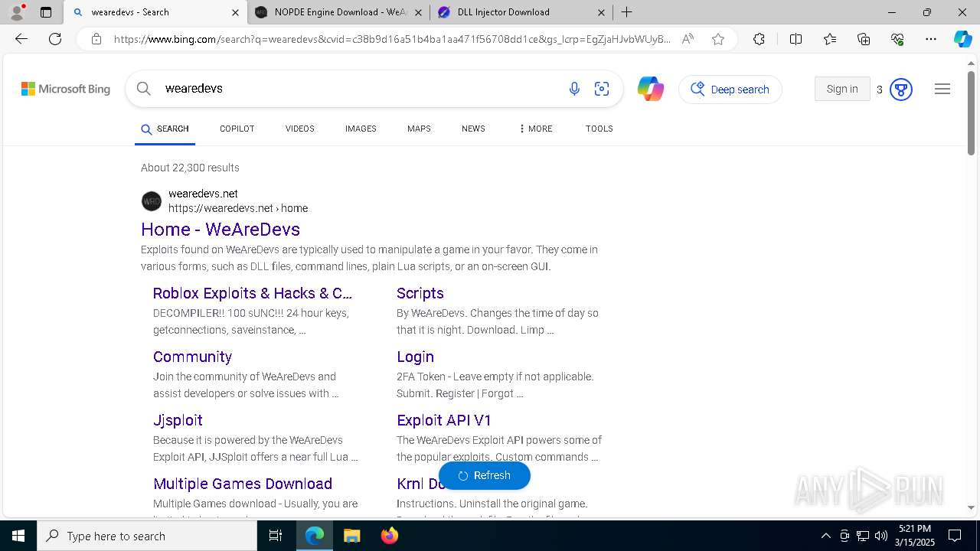Open Bing Copilot colorful logo
The image size is (980, 551).
click(x=651, y=89)
